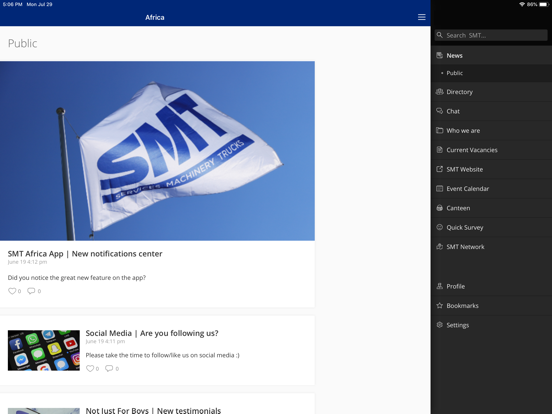Click the News newspaper icon
This screenshot has width=552, height=414.
click(x=439, y=55)
